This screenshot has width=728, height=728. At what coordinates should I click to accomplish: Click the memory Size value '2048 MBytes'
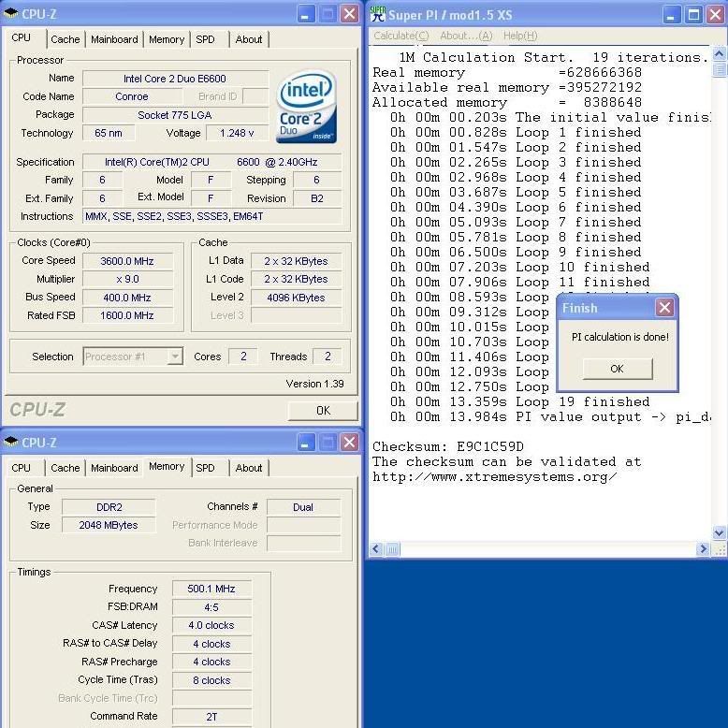[x=109, y=525]
